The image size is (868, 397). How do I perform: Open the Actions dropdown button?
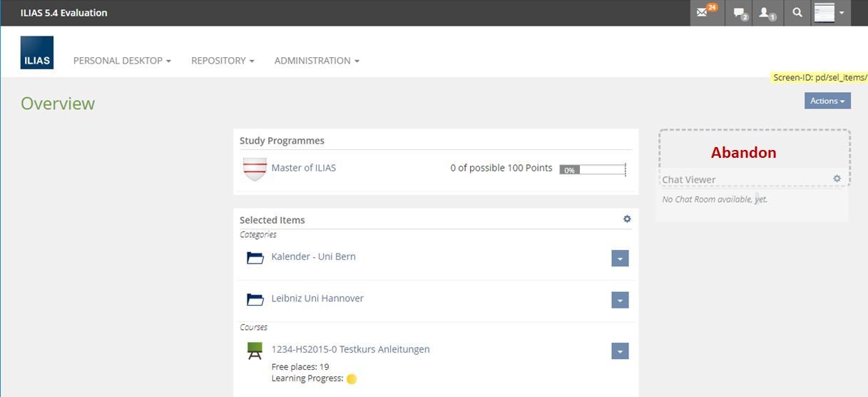point(827,101)
